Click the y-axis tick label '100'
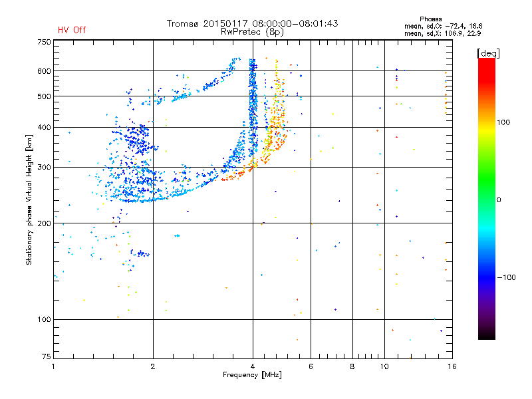 coord(44,319)
